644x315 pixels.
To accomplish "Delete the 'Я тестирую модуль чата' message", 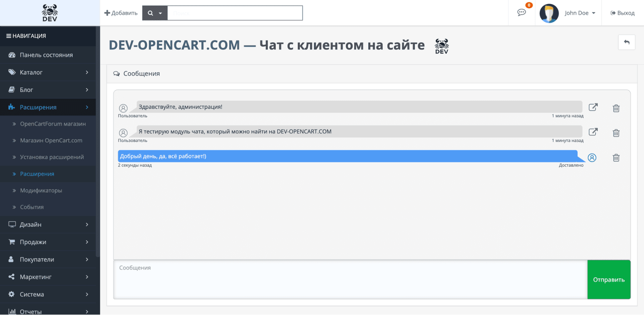I will pyautogui.click(x=616, y=133).
